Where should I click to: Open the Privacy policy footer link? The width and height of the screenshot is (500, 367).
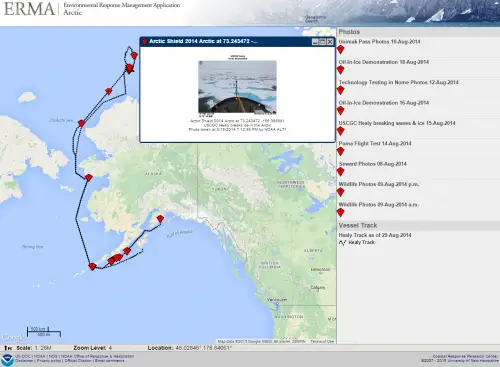click(x=49, y=361)
